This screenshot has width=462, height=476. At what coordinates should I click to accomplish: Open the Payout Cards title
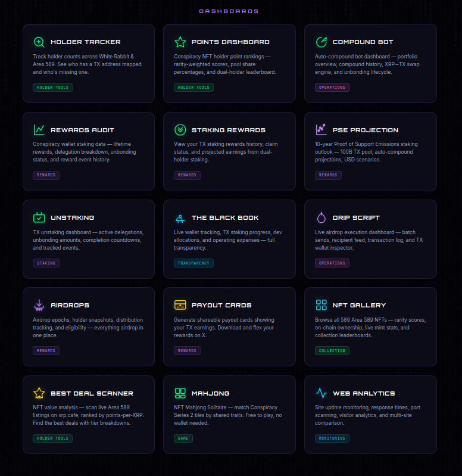[x=221, y=305]
